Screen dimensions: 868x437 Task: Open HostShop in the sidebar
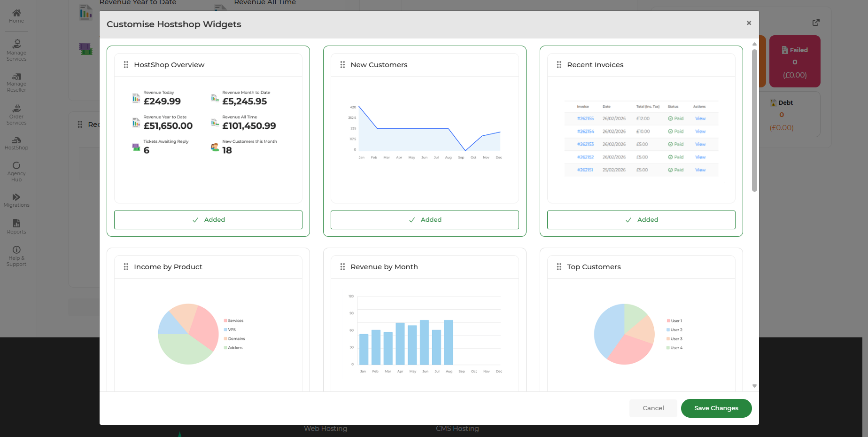(x=16, y=143)
